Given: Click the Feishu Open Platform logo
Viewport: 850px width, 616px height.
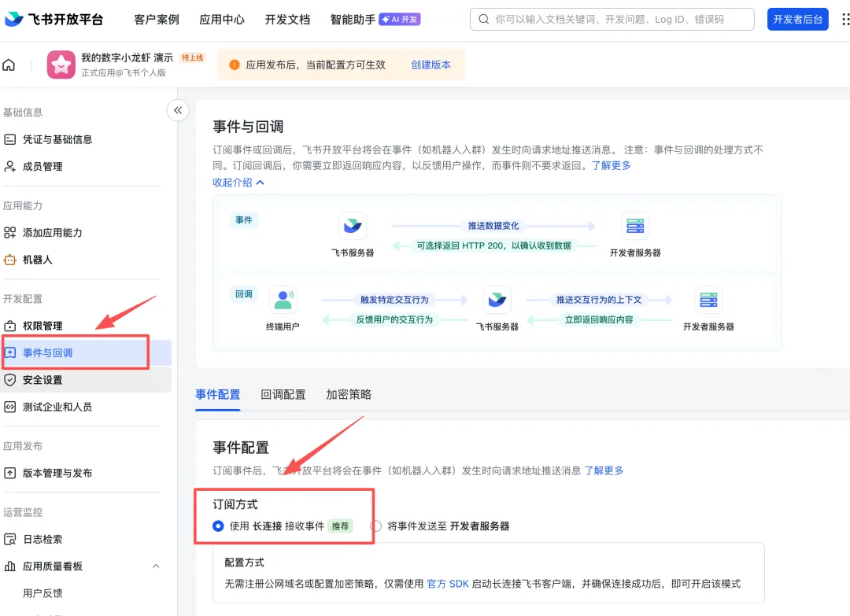Looking at the screenshot, I should (x=54, y=20).
